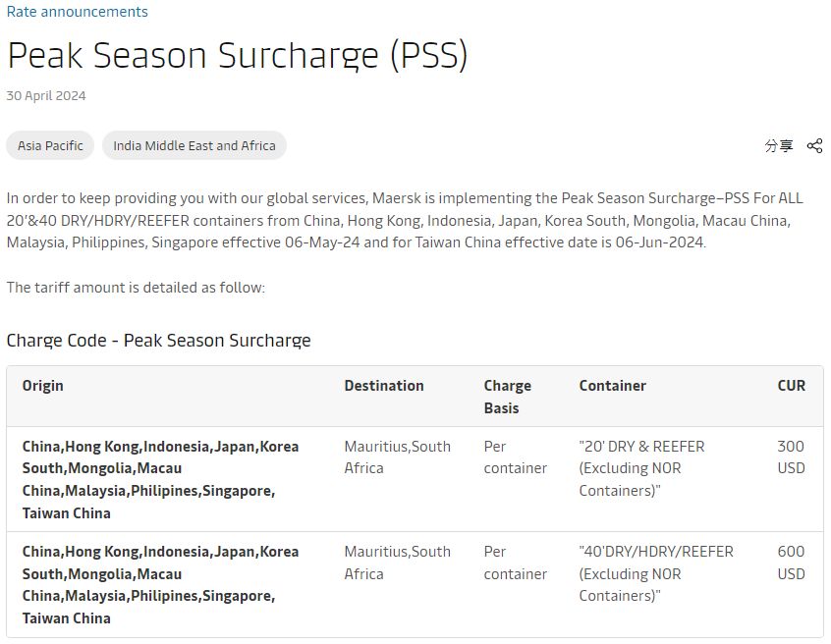
Task: Click the second row Per container cell
Action: click(x=515, y=563)
